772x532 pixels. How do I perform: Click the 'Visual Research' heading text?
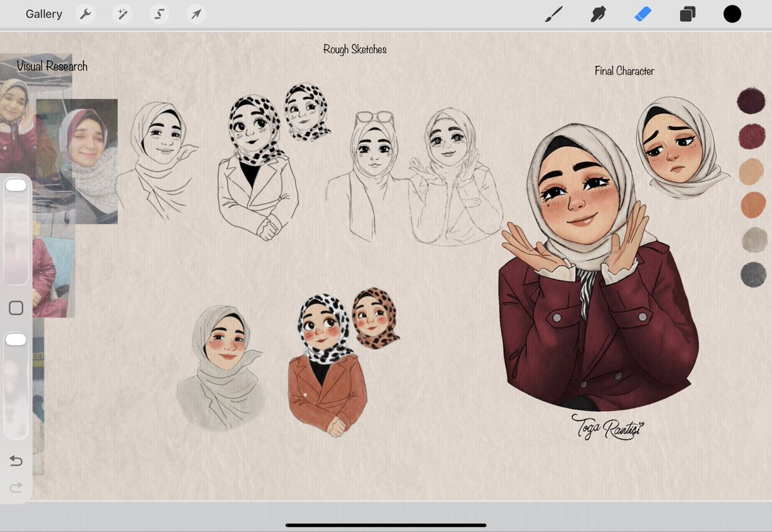[52, 66]
